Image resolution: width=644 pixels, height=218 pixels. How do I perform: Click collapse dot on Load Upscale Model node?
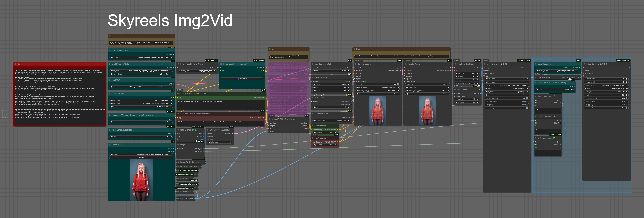[536, 64]
